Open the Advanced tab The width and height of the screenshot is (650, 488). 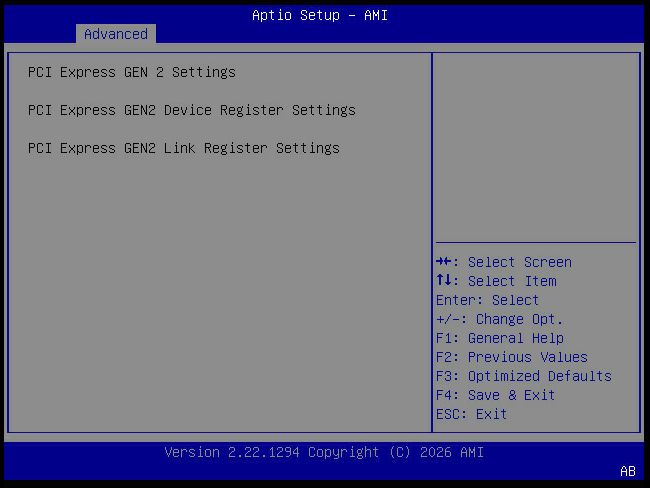point(116,34)
